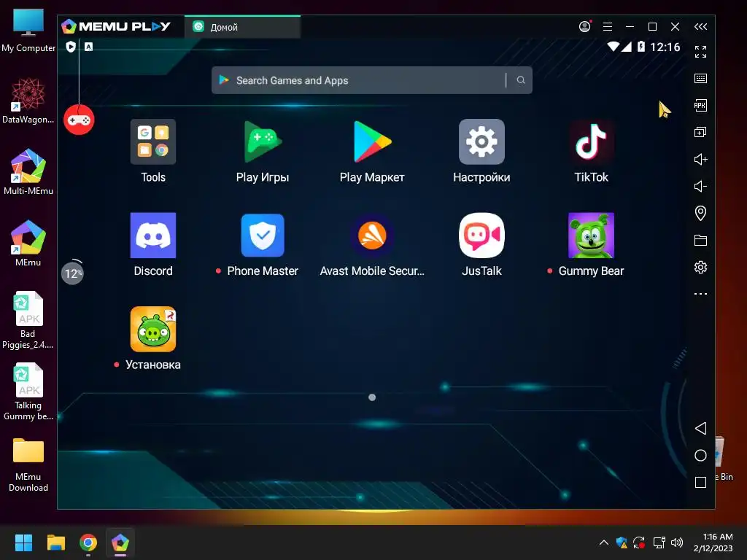Toggle fullscreen mode in MEmu sidebar
Image resolution: width=747 pixels, height=560 pixels.
point(700,52)
